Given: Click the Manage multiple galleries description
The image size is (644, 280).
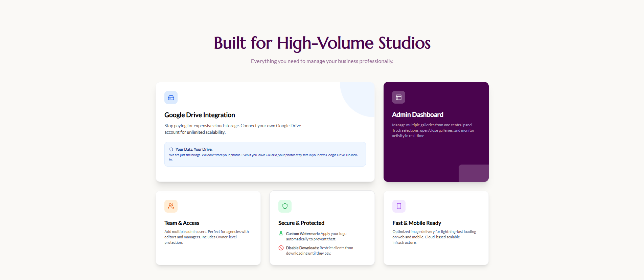Looking at the screenshot, I should click(433, 130).
